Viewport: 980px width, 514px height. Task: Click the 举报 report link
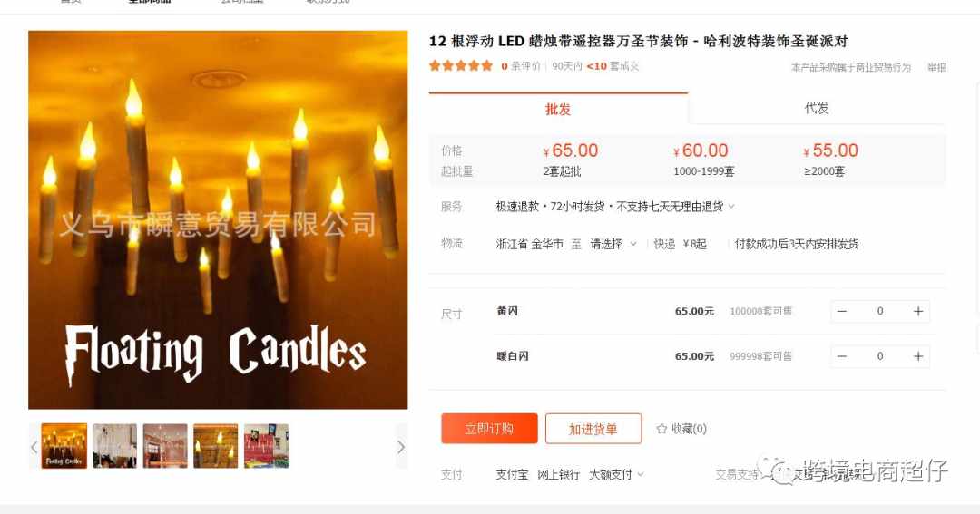point(936,67)
